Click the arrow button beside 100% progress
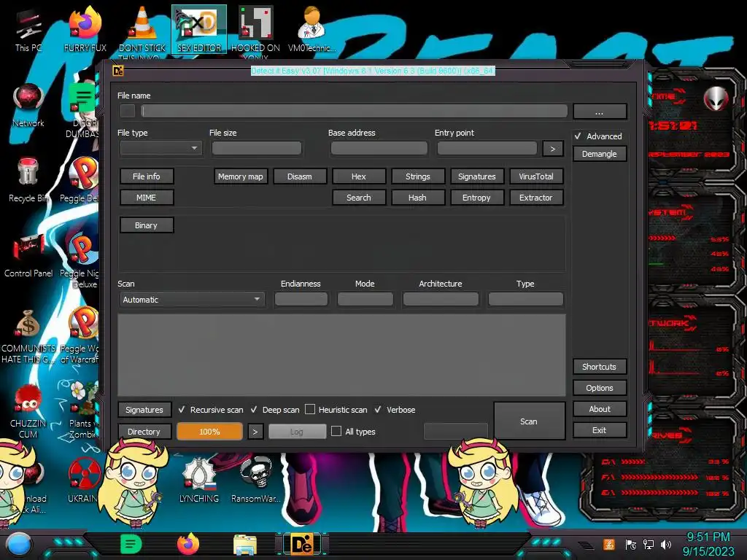The height and width of the screenshot is (560, 747). [x=255, y=432]
